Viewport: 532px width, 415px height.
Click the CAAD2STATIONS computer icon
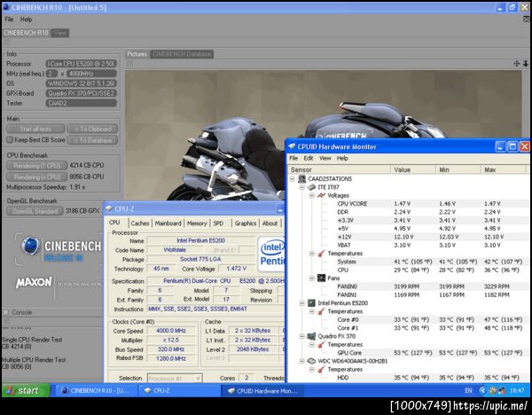[301, 179]
